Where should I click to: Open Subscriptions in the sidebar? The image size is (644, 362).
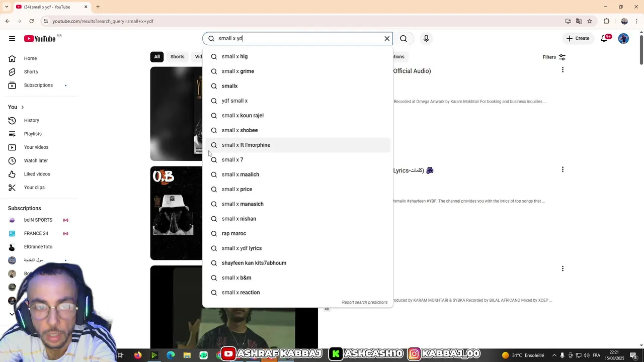[x=38, y=85]
